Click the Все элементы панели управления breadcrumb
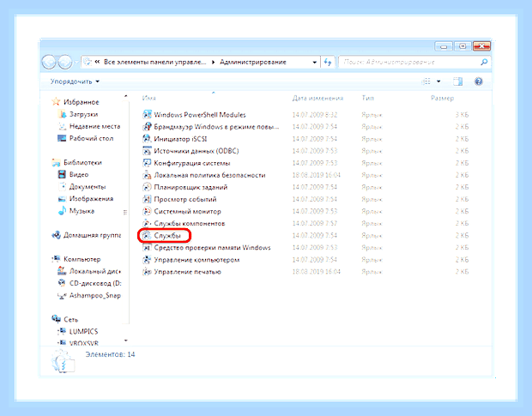Screen dimensions: 532x416 [154, 62]
